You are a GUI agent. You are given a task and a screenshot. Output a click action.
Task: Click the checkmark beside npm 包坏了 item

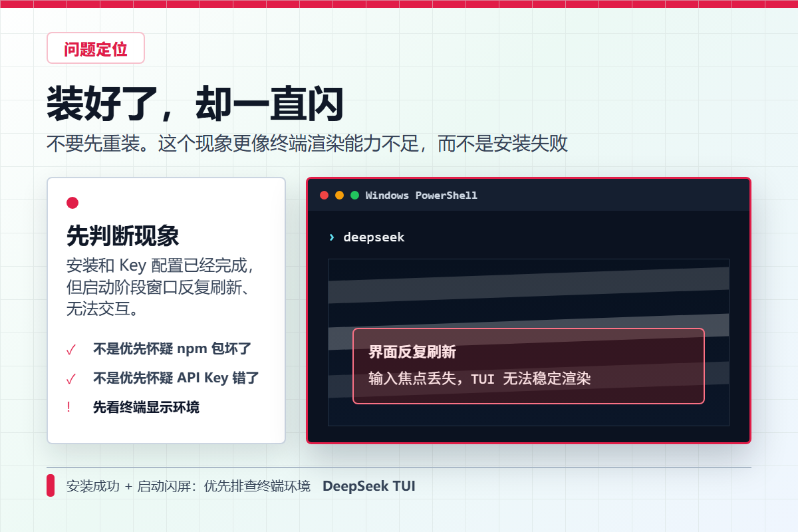tap(71, 350)
